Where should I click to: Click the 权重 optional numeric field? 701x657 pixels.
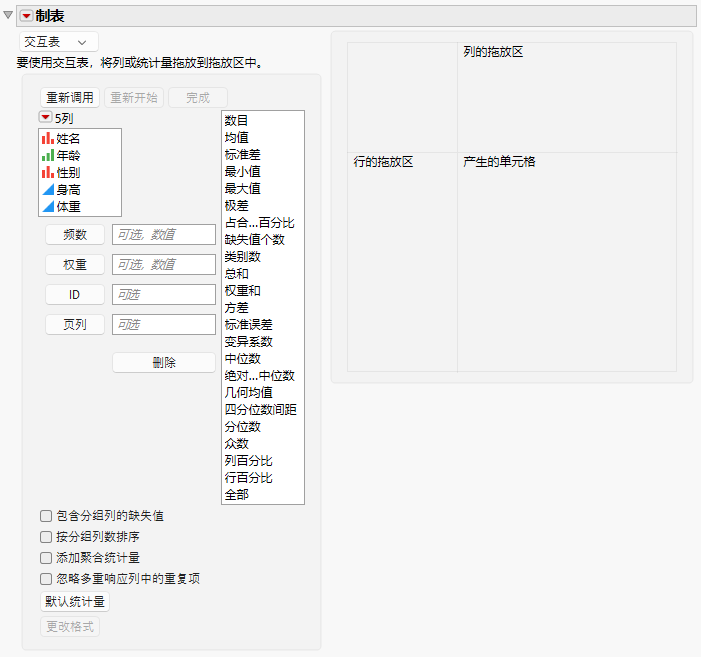coord(164,265)
